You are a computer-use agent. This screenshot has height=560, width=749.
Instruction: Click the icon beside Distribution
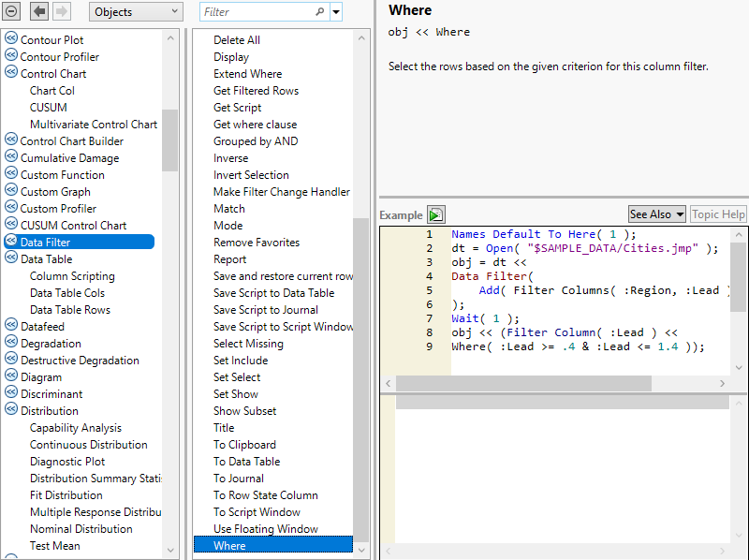tap(11, 409)
